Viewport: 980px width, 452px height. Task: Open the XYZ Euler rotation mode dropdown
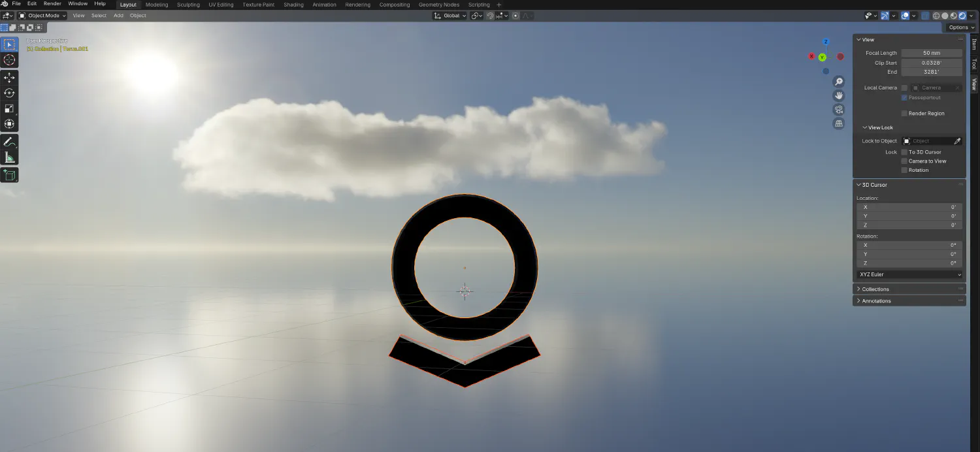(x=909, y=275)
